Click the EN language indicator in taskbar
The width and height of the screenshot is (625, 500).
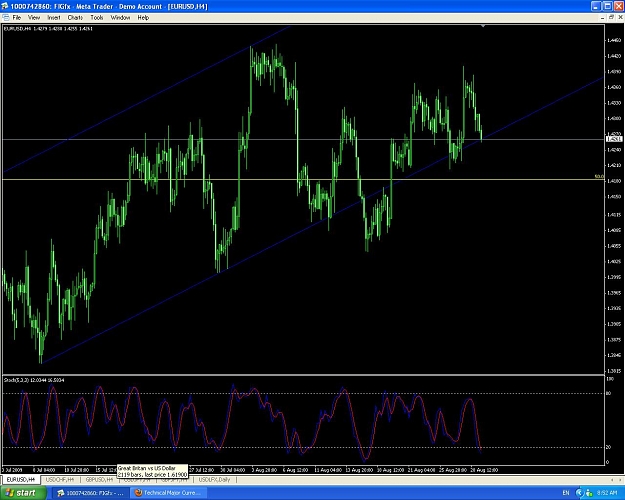point(565,493)
